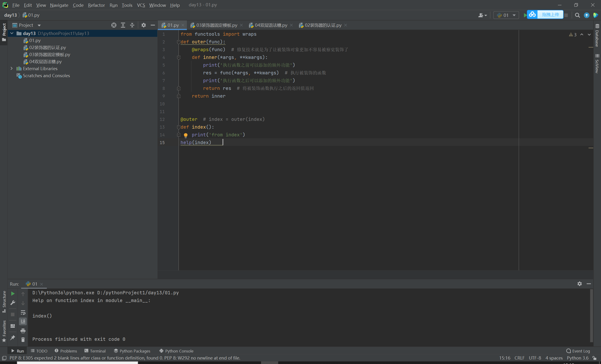
Task: Click the Search Everywhere magnifier icon
Action: tap(577, 15)
